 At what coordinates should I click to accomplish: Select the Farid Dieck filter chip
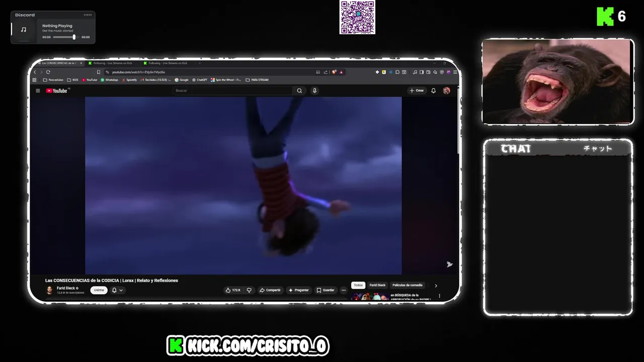pos(377,285)
